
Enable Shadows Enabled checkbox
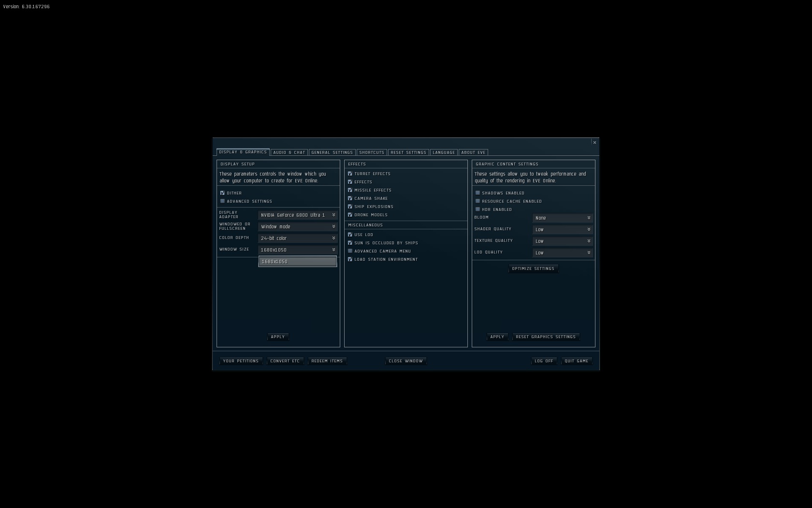pos(478,193)
